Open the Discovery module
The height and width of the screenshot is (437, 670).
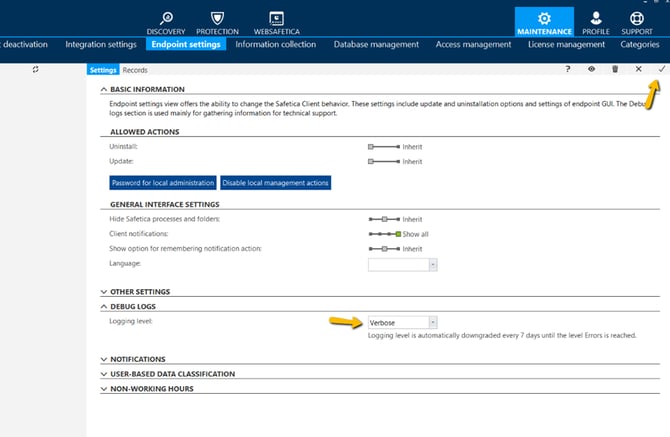[x=165, y=22]
